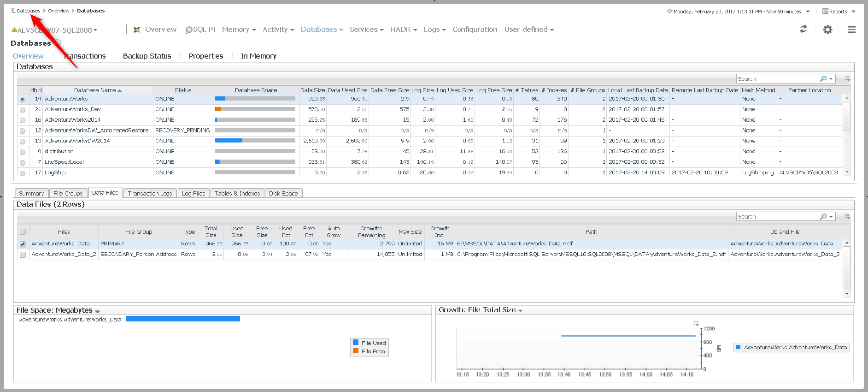This screenshot has width=868, height=392.
Task: Click the Overview breadcrumb link
Action: click(58, 11)
